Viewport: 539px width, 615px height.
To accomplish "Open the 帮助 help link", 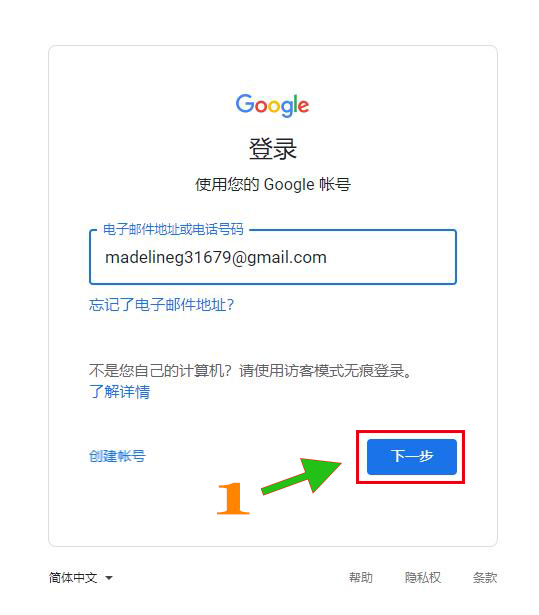I will [361, 578].
